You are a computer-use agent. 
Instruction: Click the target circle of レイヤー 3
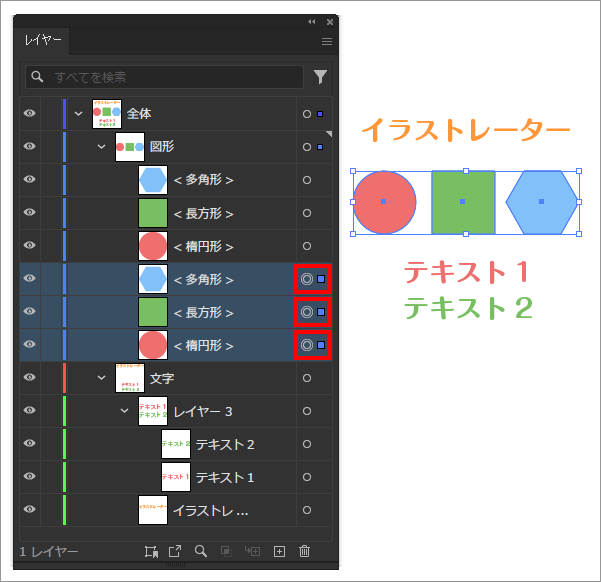point(307,411)
